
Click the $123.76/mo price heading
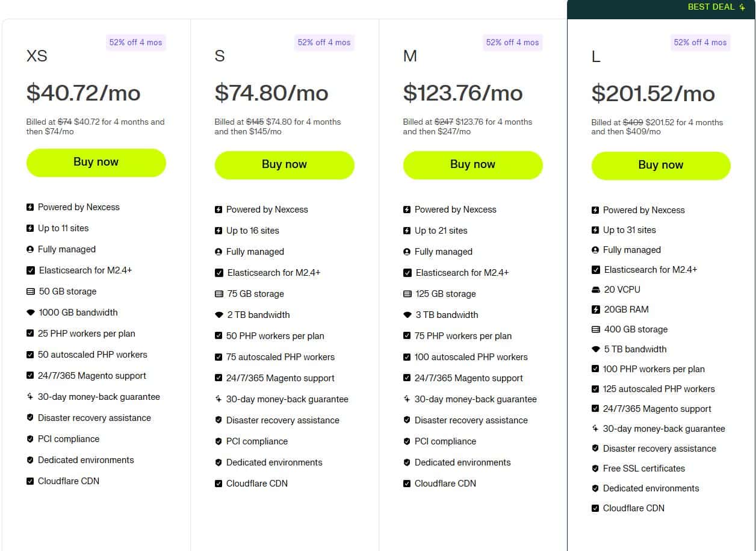coord(463,93)
